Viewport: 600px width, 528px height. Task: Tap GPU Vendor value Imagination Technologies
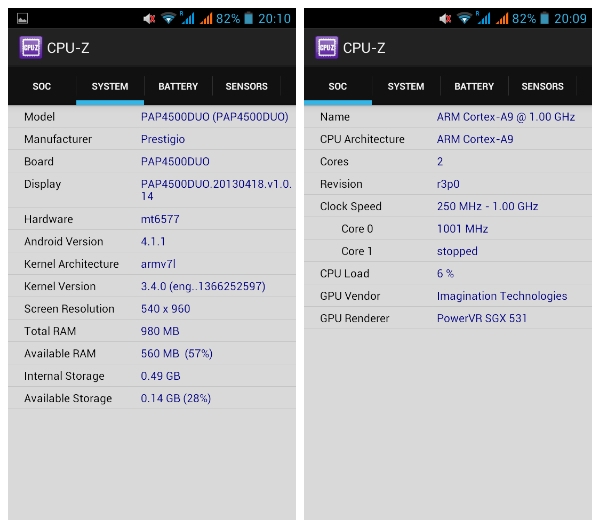pos(502,296)
